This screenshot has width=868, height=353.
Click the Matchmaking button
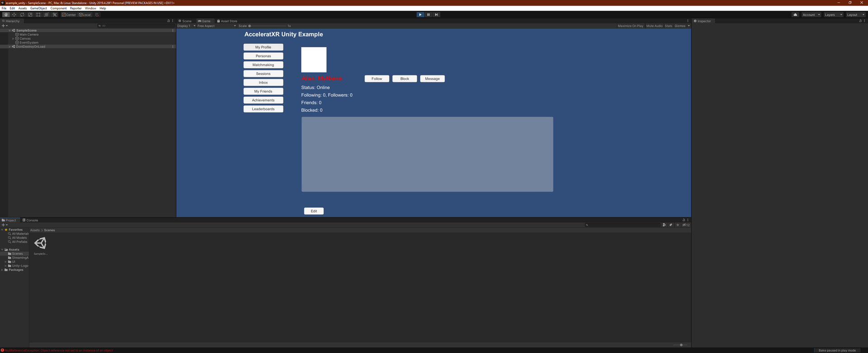click(x=263, y=65)
